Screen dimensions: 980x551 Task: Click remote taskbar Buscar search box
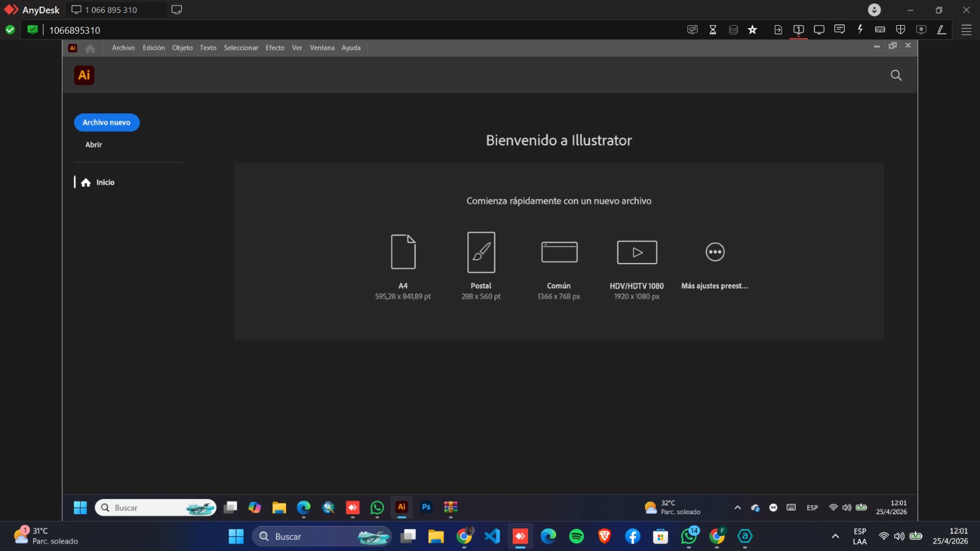pyautogui.click(x=156, y=507)
